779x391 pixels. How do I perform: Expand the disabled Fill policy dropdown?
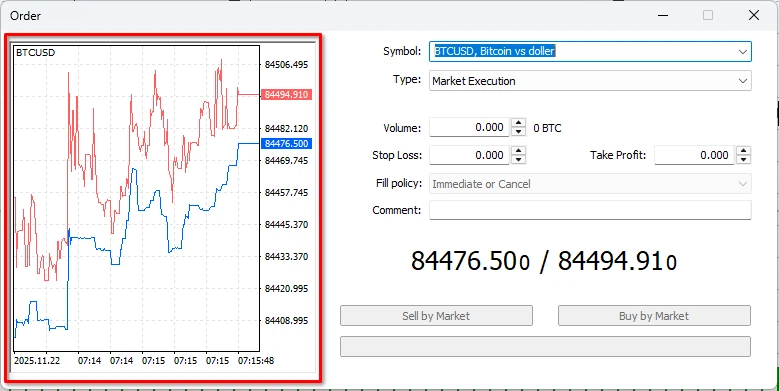[x=743, y=184]
